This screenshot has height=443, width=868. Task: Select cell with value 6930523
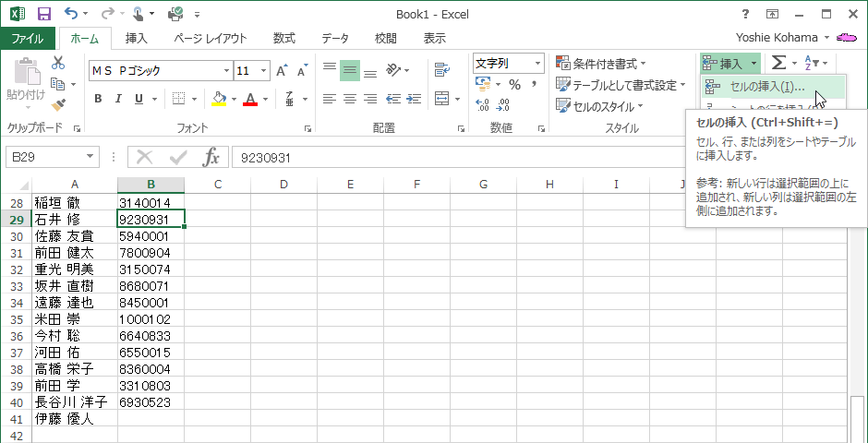point(151,402)
